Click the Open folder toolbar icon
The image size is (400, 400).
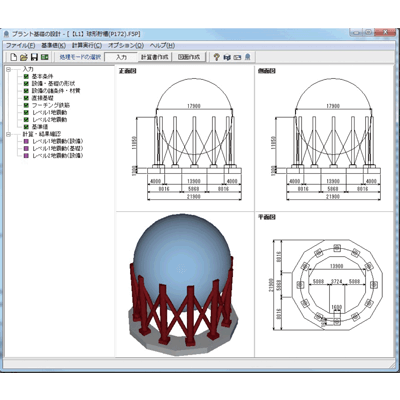[x=23, y=57]
